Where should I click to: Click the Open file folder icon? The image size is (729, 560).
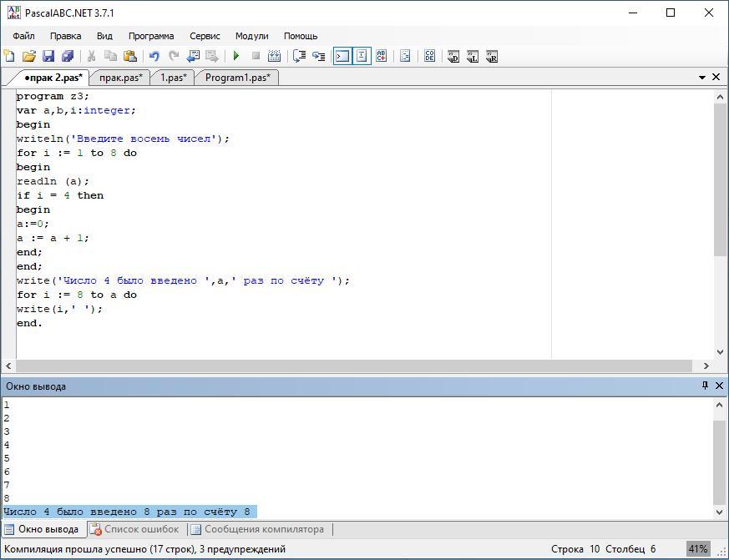click(x=28, y=56)
